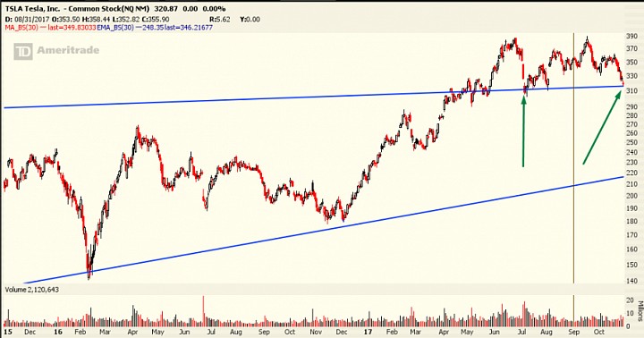Screen dimensions: 644x338
Task: Select the high price H:358.44
Action: [x=97, y=20]
